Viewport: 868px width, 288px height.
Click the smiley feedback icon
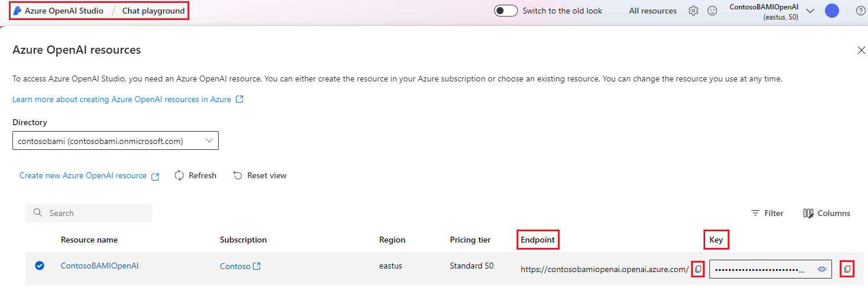(712, 11)
